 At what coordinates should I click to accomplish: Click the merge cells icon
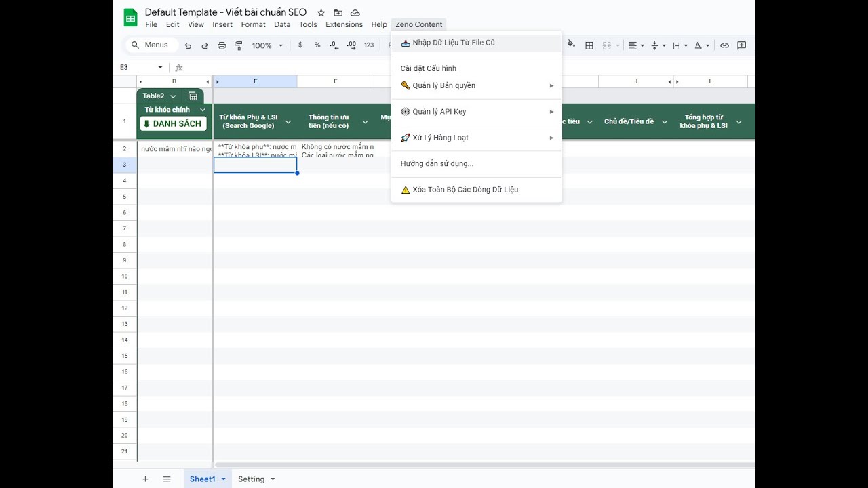[x=607, y=45]
